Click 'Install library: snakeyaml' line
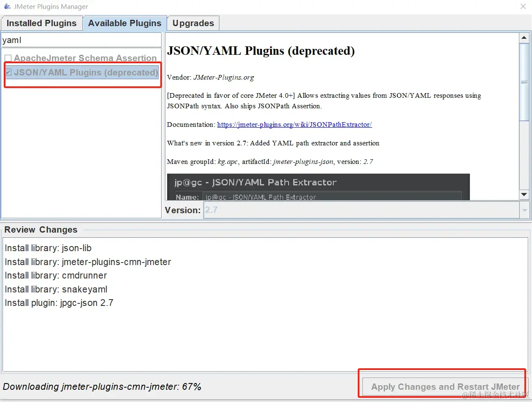532x402 pixels. click(x=56, y=289)
